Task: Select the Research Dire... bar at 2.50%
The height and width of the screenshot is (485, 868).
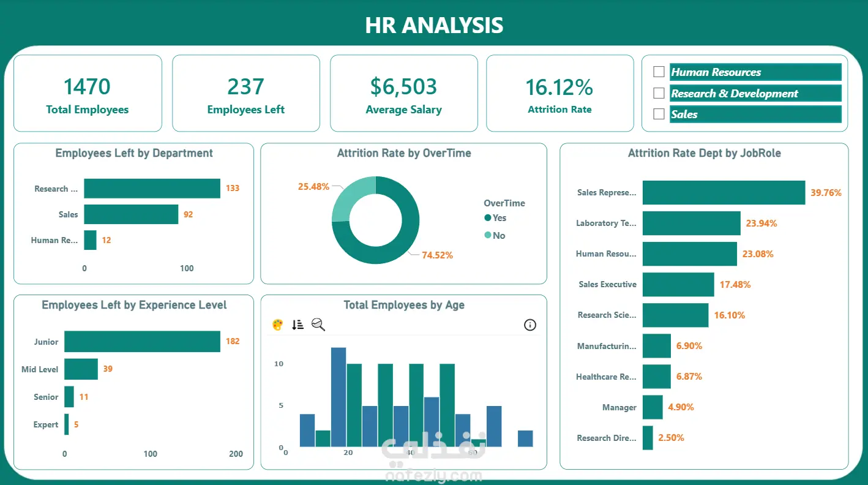Action: click(648, 438)
